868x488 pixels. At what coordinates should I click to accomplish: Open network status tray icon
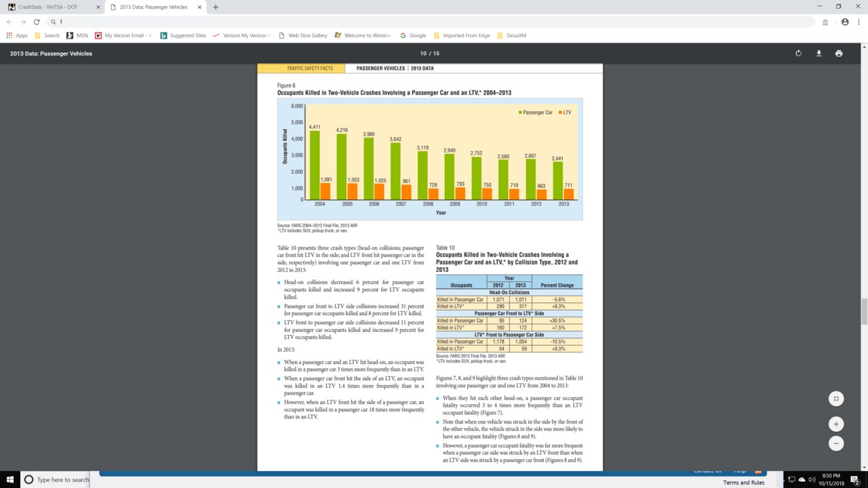tap(791, 479)
